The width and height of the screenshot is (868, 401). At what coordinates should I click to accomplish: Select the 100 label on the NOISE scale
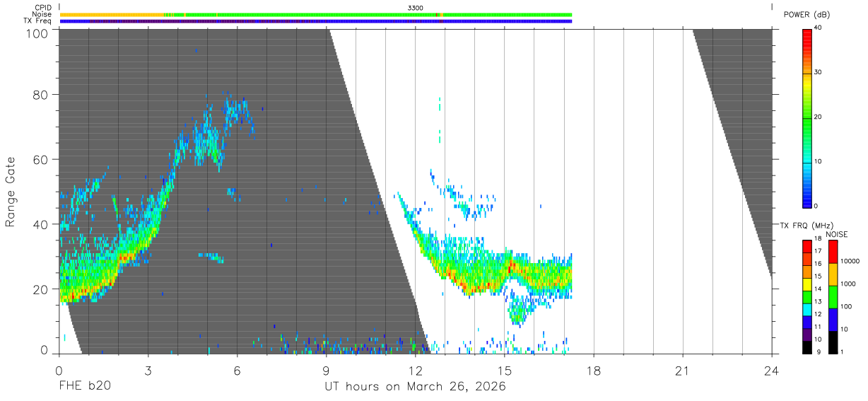coord(846,306)
